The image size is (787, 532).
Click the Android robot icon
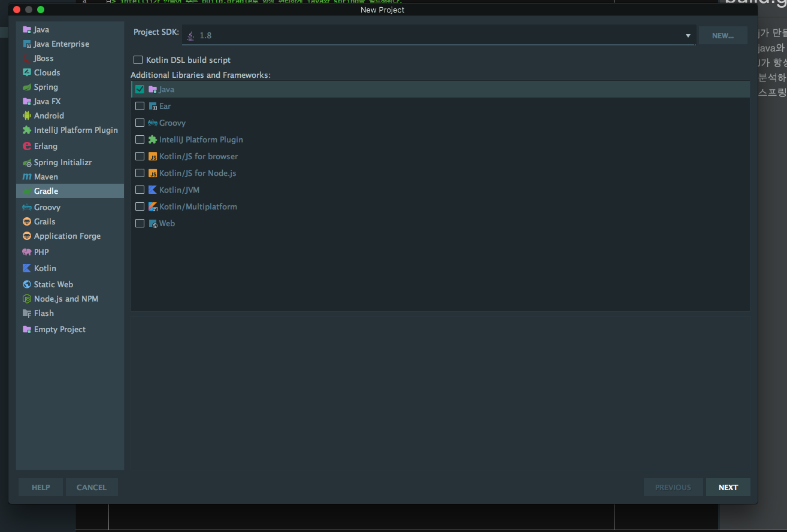[x=26, y=115]
